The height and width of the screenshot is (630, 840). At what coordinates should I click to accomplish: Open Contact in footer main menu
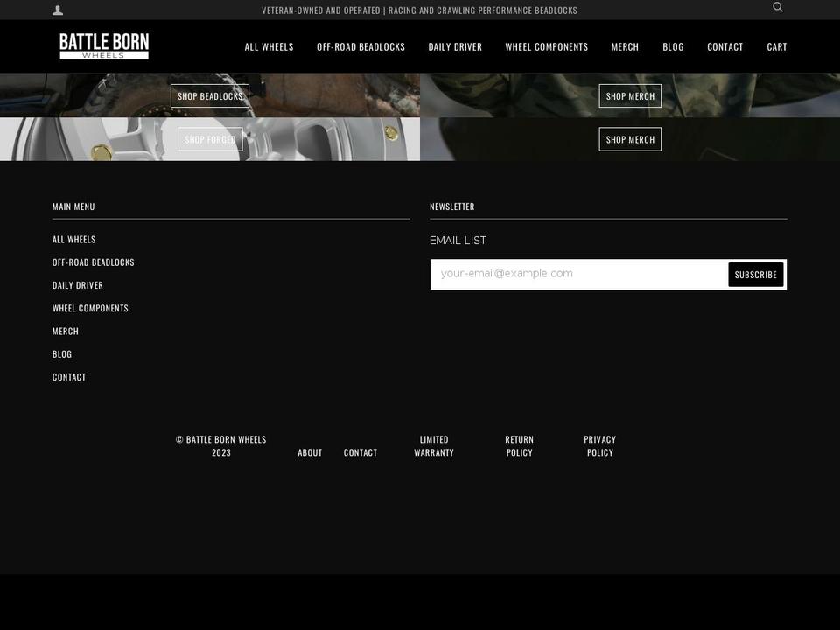[x=69, y=378]
